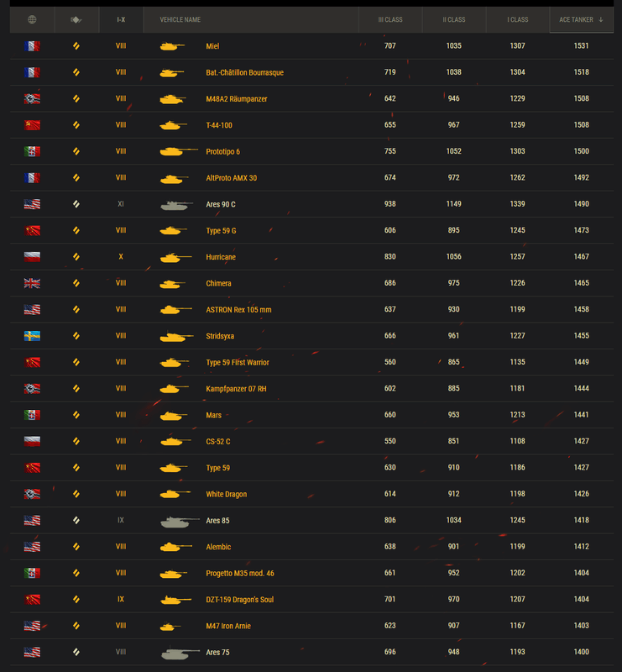The width and height of the screenshot is (622, 672).
Task: Click the vehicle type column header icon
Action: click(x=76, y=19)
